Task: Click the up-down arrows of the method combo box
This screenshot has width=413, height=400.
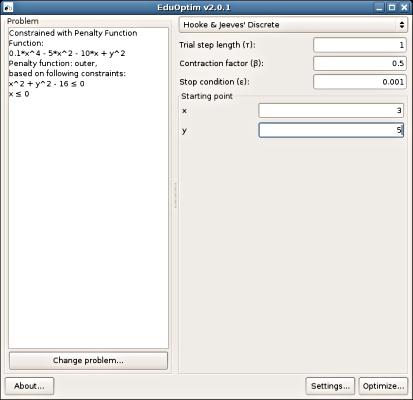Action: coord(401,25)
